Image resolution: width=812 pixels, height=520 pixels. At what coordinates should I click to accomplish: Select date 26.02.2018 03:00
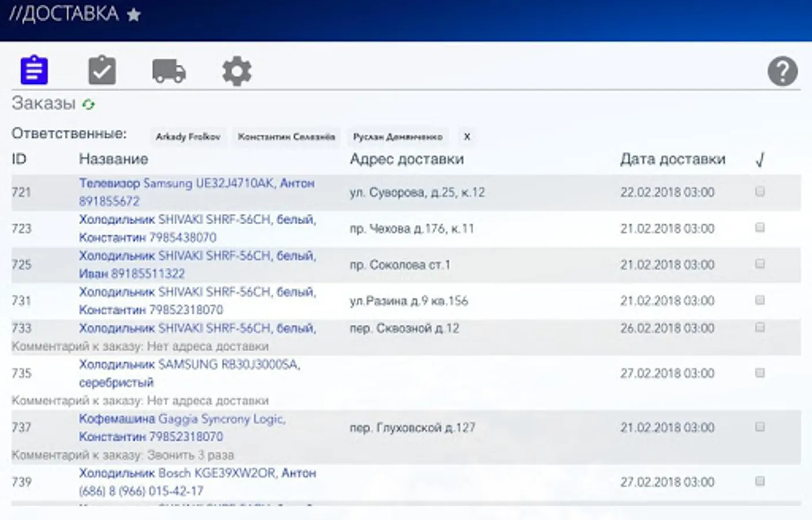point(668,328)
